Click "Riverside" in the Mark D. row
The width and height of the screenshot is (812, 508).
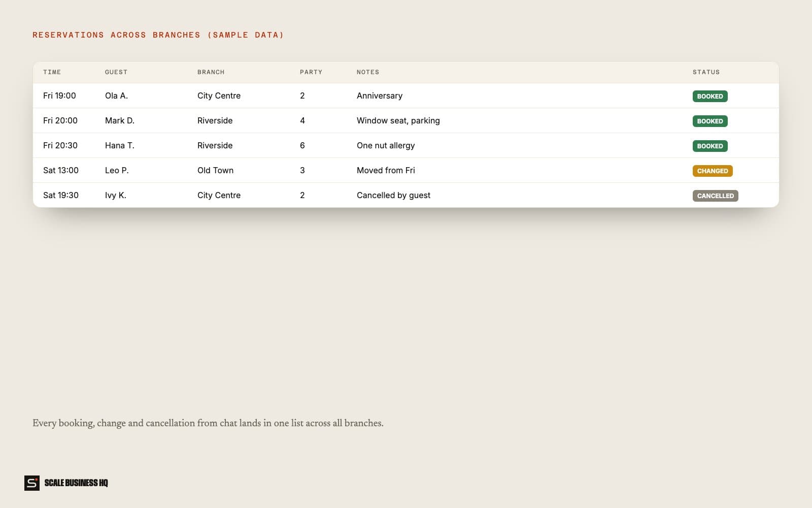(215, 120)
